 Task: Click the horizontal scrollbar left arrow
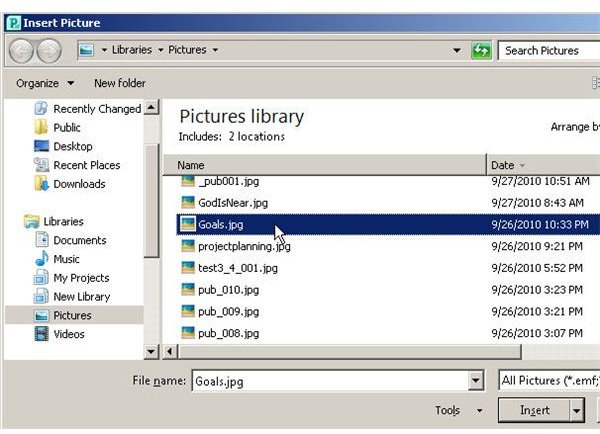tap(170, 352)
